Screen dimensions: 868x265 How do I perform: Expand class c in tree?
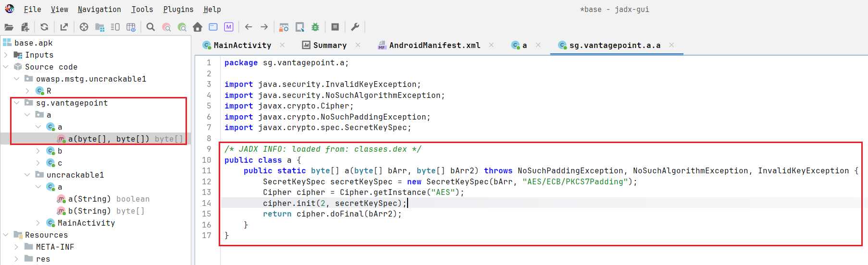(x=38, y=163)
